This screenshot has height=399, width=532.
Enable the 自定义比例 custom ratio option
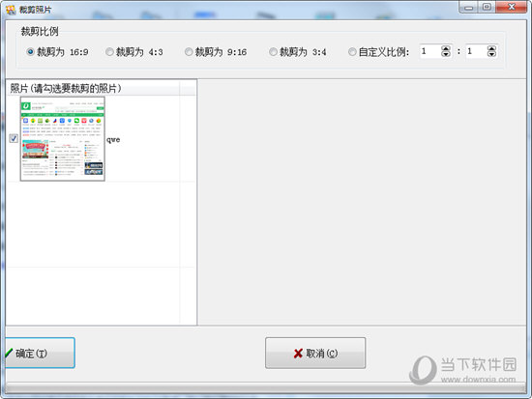point(378,52)
